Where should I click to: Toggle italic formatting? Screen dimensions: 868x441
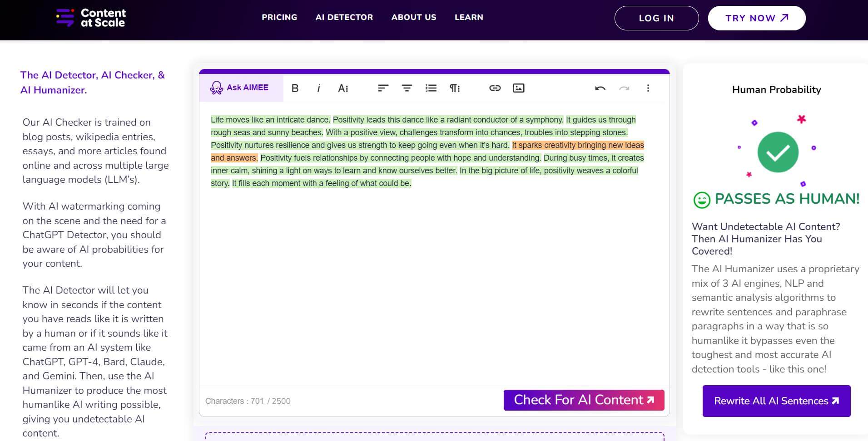point(318,88)
